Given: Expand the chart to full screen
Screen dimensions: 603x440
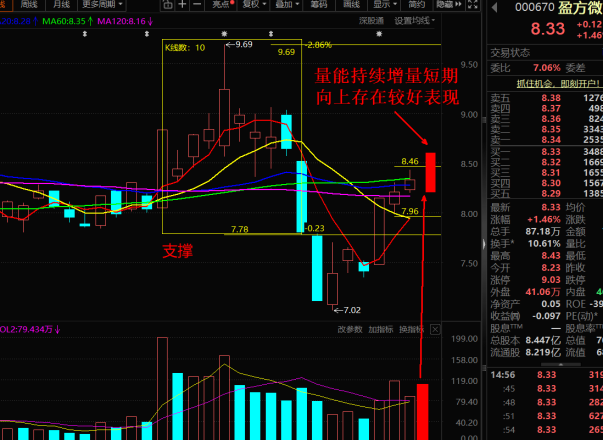Looking at the screenshot, I should [473, 5].
